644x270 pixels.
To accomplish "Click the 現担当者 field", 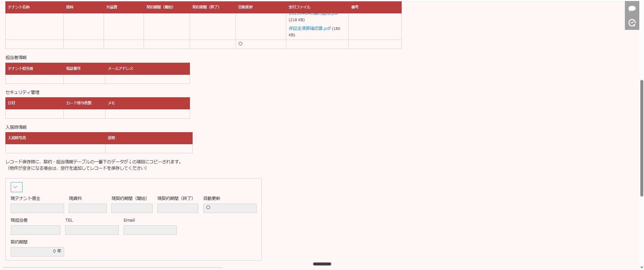I will tap(36, 230).
